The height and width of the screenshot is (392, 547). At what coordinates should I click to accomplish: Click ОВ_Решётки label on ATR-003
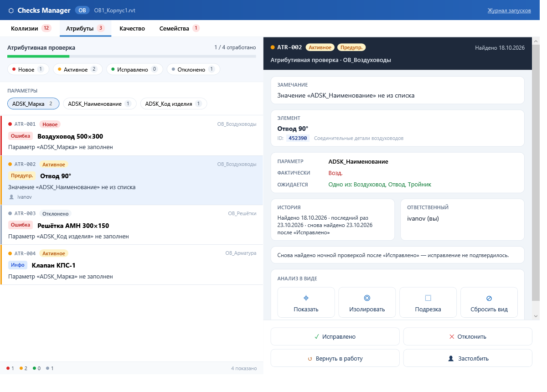point(242,213)
